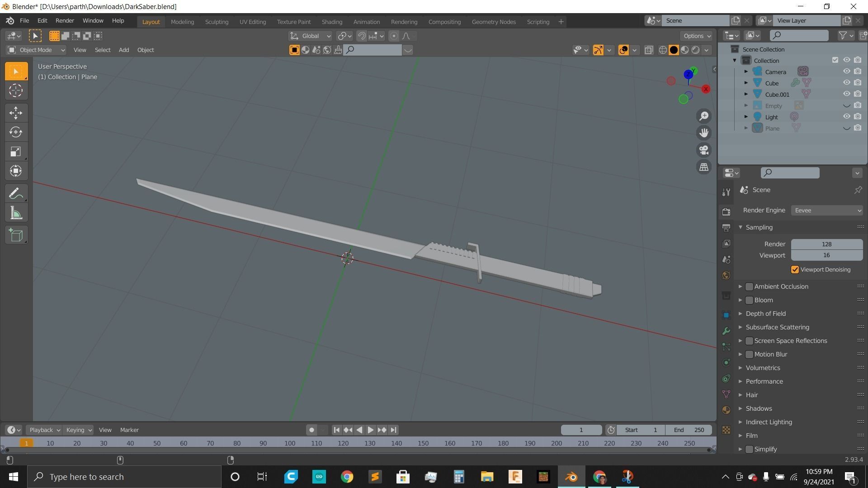Image resolution: width=868 pixels, height=488 pixels.
Task: Toggle Collection exclude checkbox in outliner
Action: point(835,60)
